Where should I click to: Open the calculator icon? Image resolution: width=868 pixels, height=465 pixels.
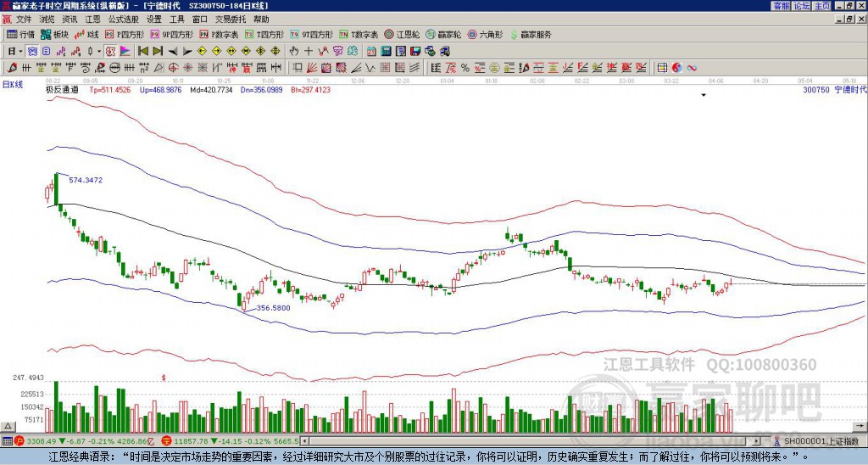point(387,52)
